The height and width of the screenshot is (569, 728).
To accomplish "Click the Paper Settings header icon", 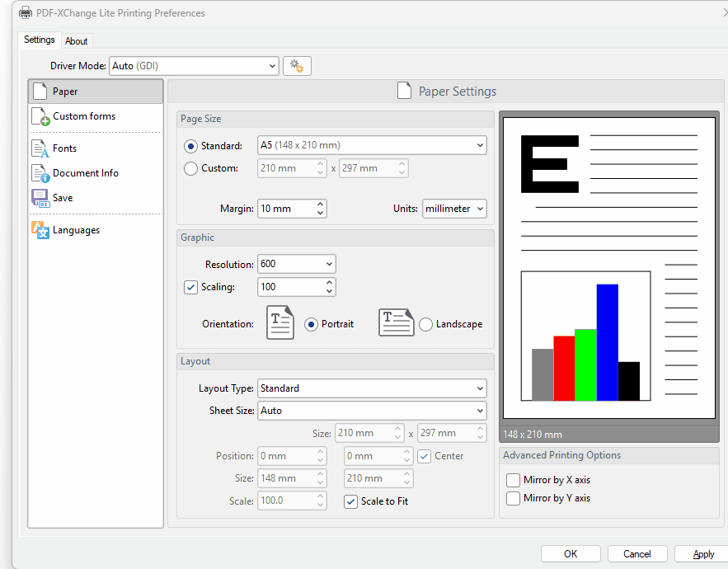I will [x=404, y=91].
